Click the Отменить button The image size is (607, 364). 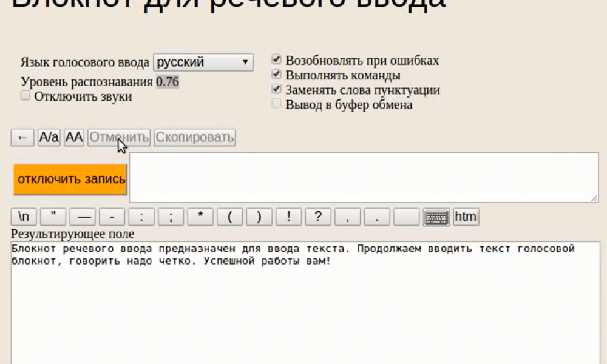119,138
